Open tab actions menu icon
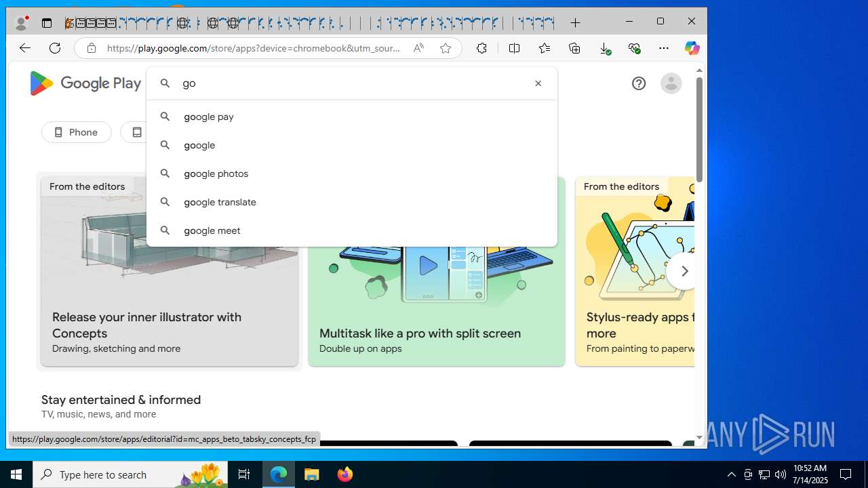This screenshot has height=488, width=868. [x=47, y=23]
